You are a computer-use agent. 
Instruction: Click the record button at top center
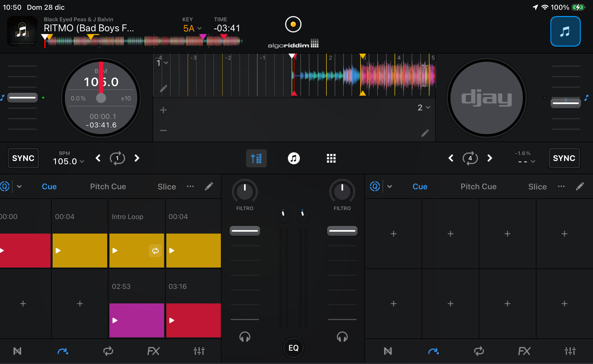coord(293,24)
